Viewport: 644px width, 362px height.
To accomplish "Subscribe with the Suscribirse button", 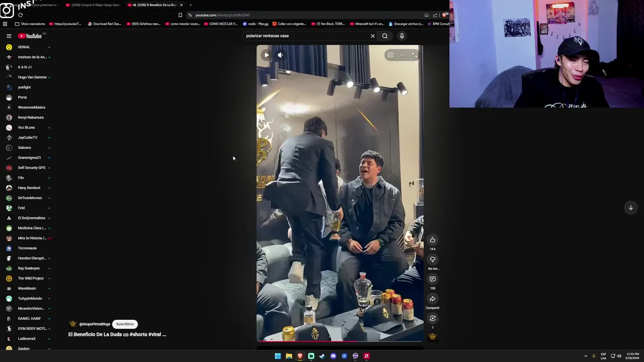I will click(125, 324).
